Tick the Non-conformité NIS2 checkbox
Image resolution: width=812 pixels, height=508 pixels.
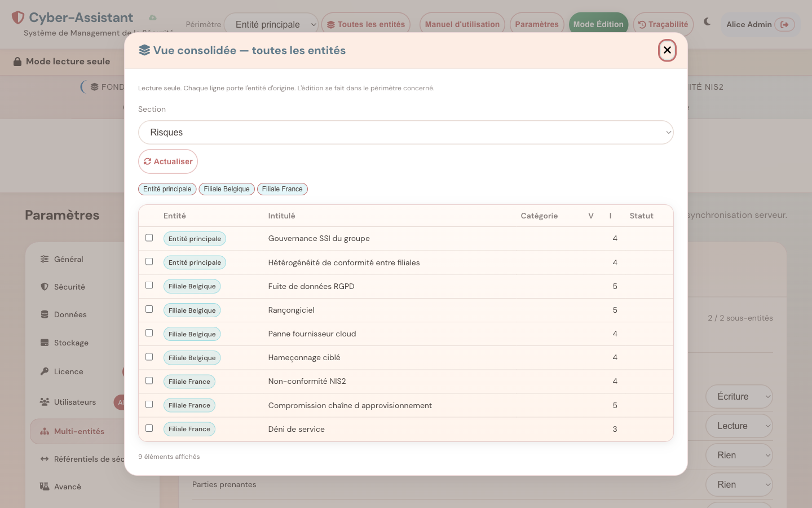[x=149, y=380]
